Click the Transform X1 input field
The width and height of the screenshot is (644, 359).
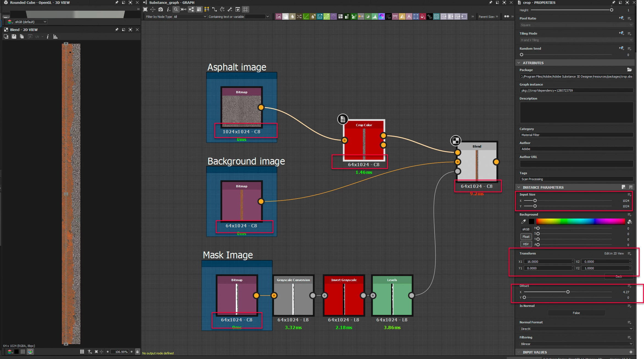547,262
